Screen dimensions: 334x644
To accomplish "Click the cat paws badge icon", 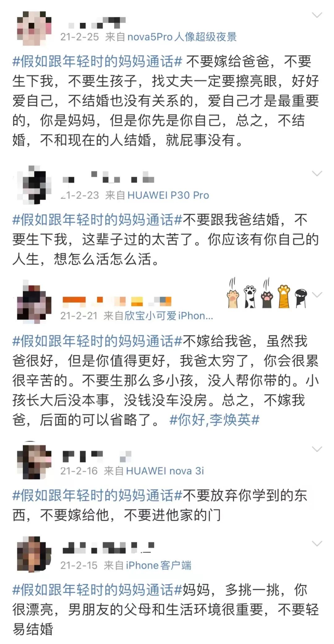I will [x=267, y=293].
